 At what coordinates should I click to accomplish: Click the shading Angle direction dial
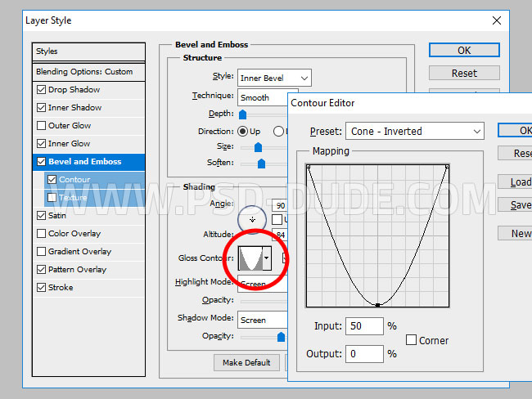click(x=252, y=219)
